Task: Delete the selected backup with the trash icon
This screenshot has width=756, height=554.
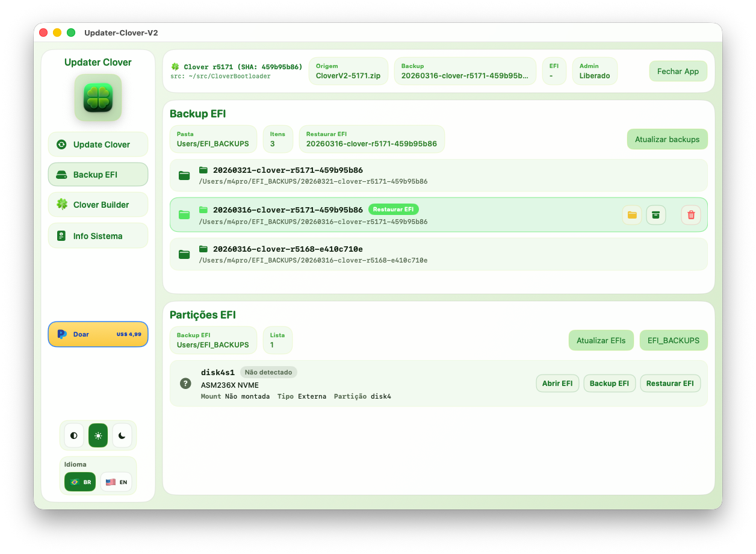Action: click(690, 214)
